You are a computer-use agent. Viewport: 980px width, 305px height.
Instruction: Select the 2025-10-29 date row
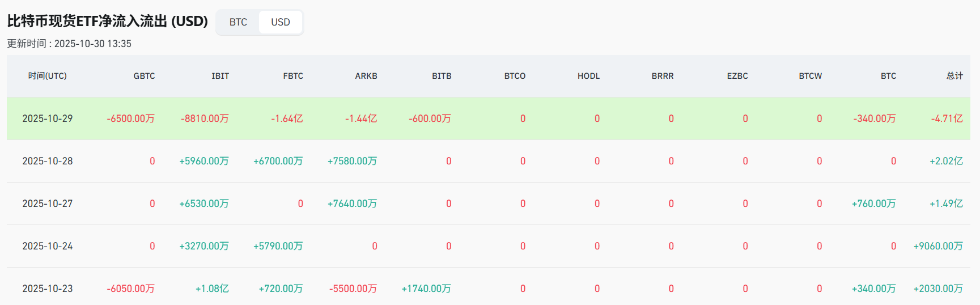[x=48, y=118]
